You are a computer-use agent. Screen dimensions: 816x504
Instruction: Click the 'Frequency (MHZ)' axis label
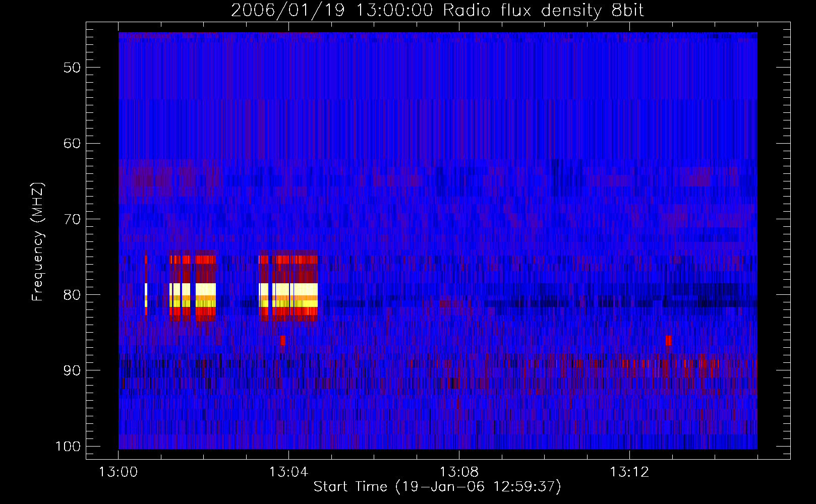click(x=38, y=241)
